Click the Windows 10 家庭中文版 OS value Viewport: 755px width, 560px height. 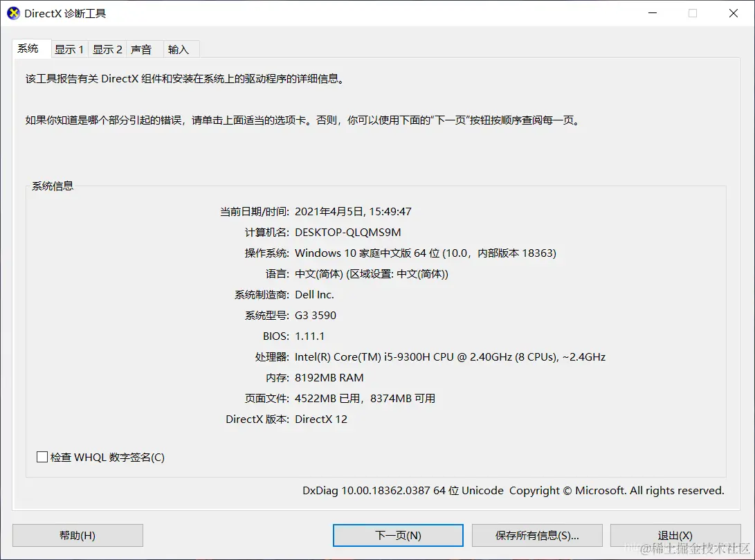[x=425, y=253]
